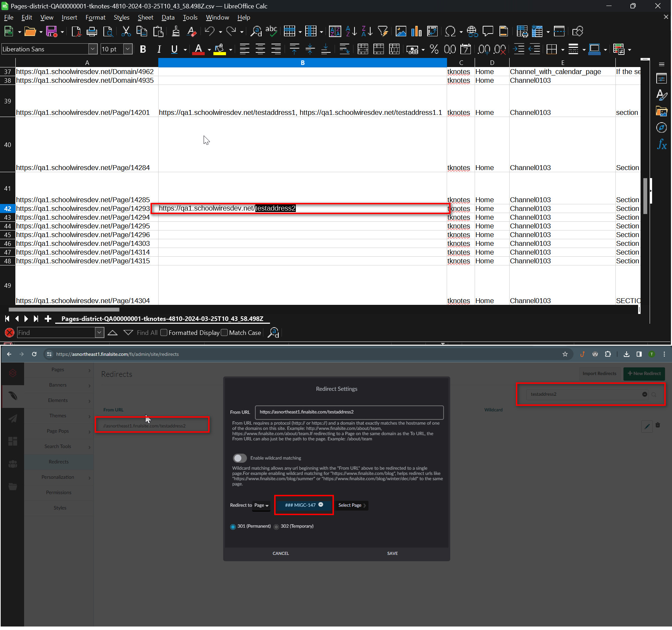
Task: Open the font size dropdown
Action: pyautogui.click(x=128, y=49)
